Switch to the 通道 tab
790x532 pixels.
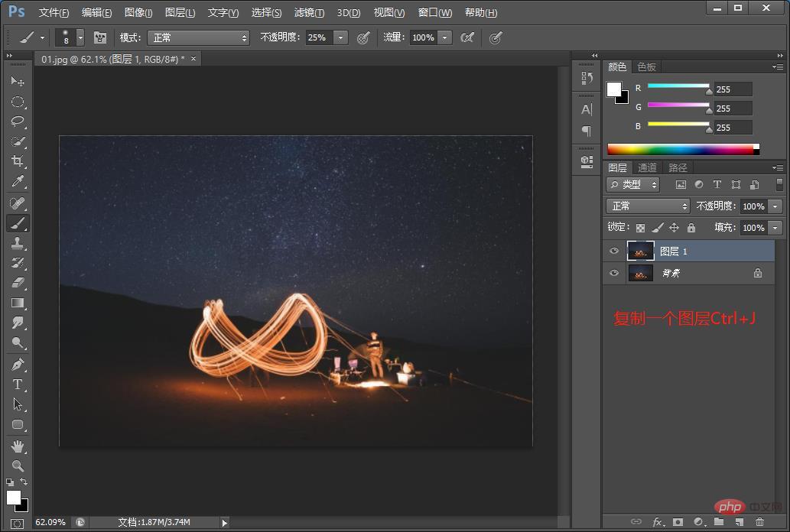647,167
